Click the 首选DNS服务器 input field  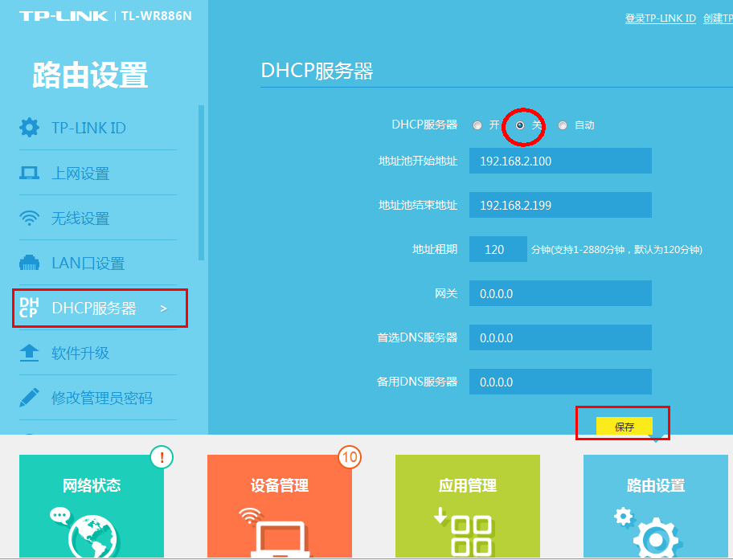[x=560, y=337]
